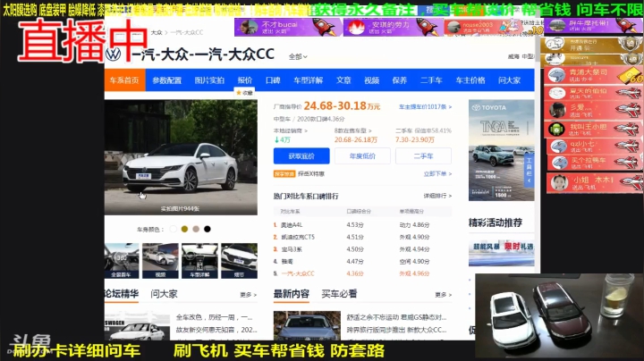This screenshot has height=361, width=644.
Task: Open the 参数配置 tab
Action: tap(166, 80)
